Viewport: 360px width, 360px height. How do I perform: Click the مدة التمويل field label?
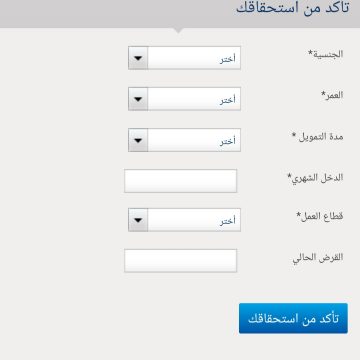pyautogui.click(x=317, y=137)
